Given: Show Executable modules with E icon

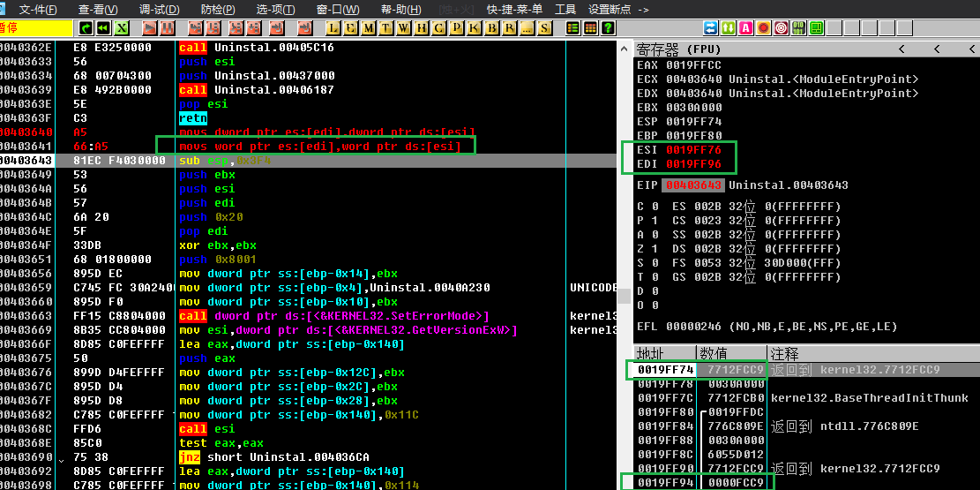Looking at the screenshot, I should (348, 28).
